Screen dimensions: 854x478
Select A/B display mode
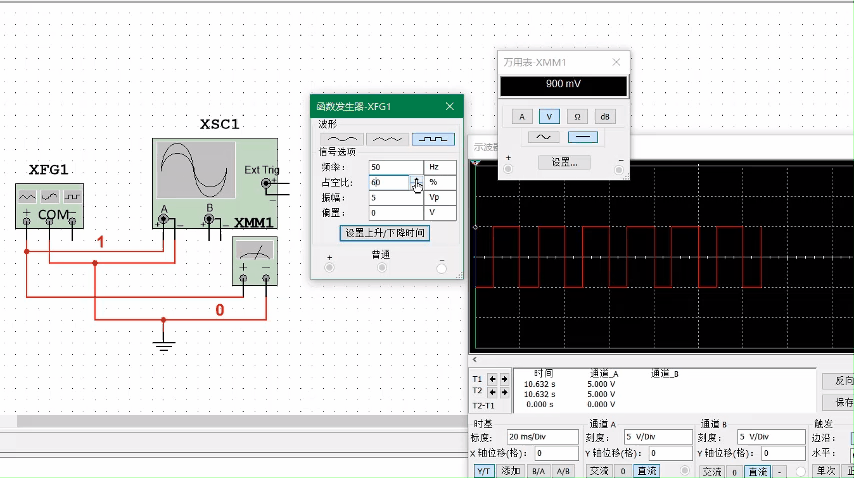point(563,471)
